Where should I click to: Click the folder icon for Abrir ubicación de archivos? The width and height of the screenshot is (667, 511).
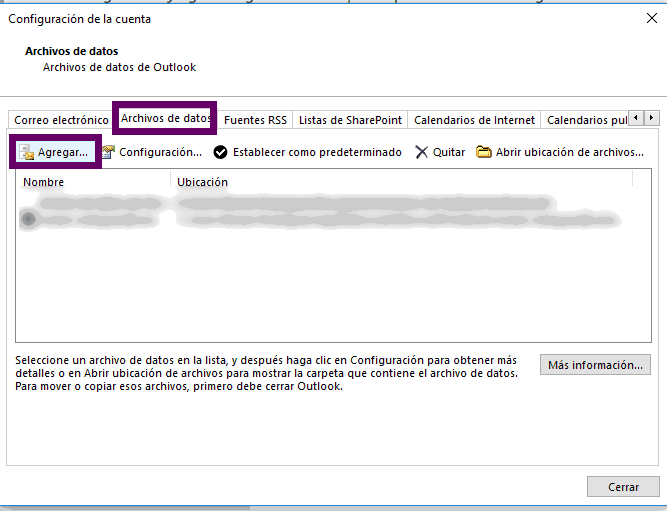(x=483, y=151)
